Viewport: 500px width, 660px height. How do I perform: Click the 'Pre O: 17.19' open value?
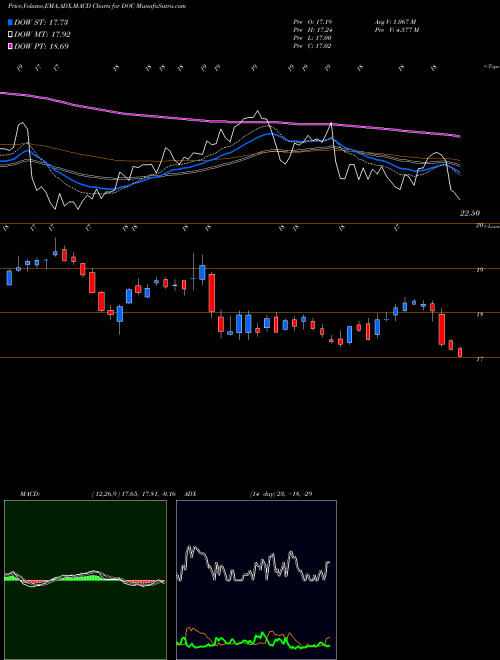(x=313, y=21)
